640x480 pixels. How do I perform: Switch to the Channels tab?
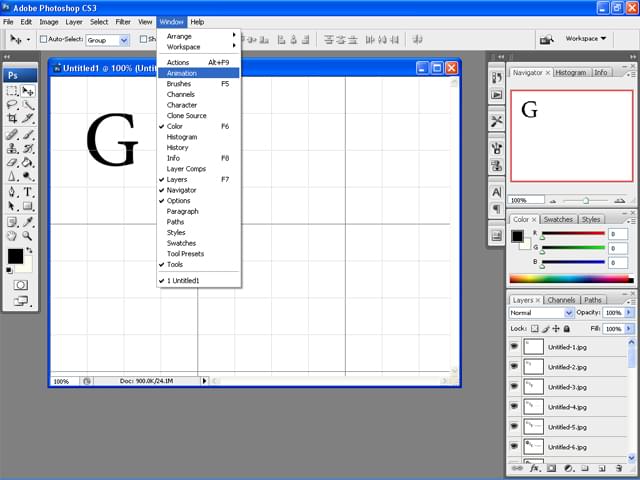[x=561, y=300]
